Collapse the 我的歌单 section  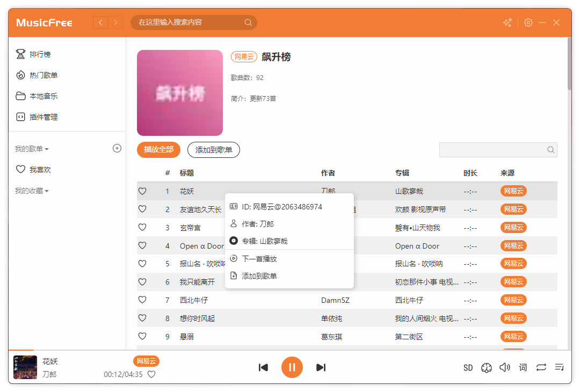32,149
